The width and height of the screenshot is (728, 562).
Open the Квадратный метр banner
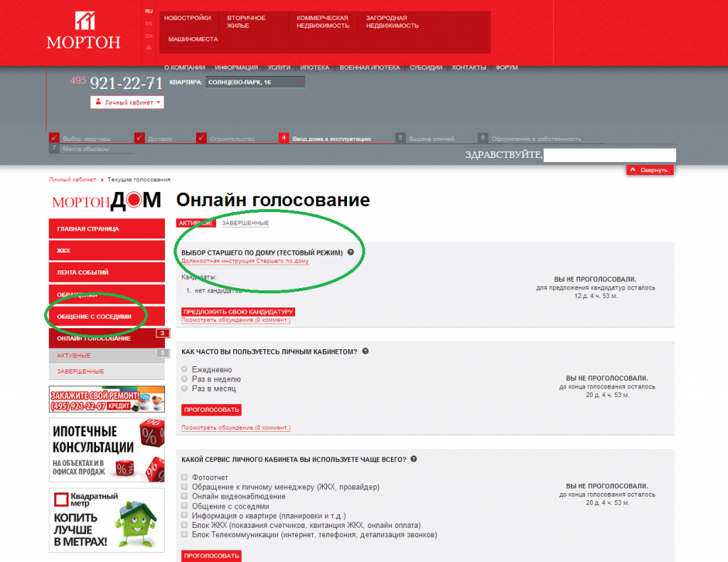(x=107, y=520)
